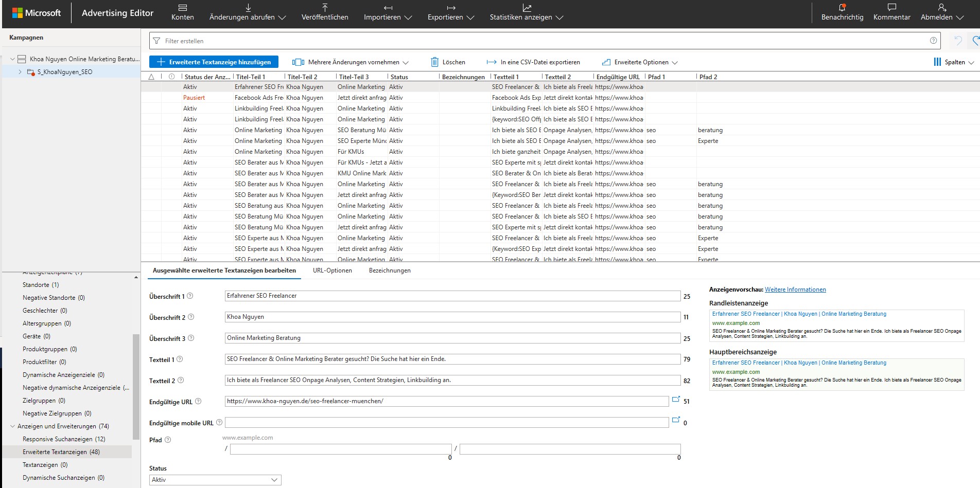This screenshot has width=980, height=488.
Task: Click into the first Pfad field
Action: 341,449
